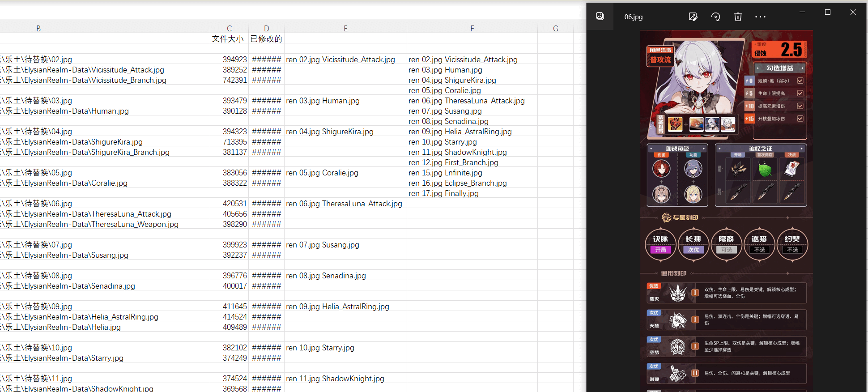Screen dimensions: 868x392
Task: Select cell ElysianRealm-Data\TheresaLuna_Attack.jpg
Action: tap(105, 213)
